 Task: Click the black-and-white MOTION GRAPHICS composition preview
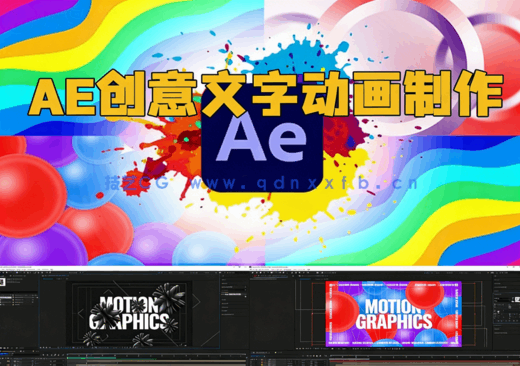click(130, 314)
